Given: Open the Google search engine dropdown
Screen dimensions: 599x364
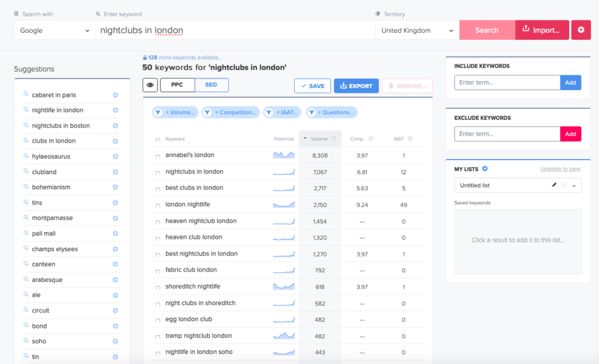Looking at the screenshot, I should 55,30.
